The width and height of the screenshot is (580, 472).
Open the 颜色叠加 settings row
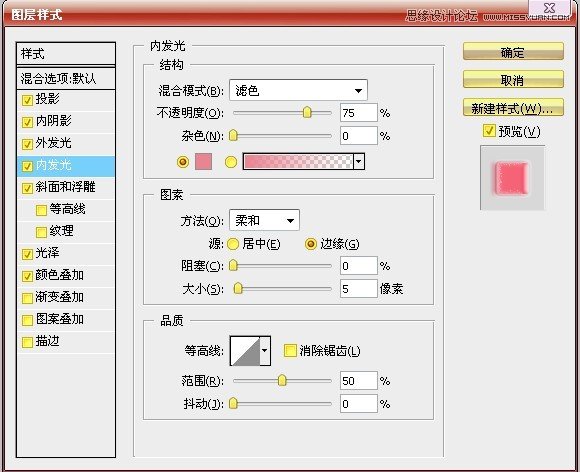66,276
